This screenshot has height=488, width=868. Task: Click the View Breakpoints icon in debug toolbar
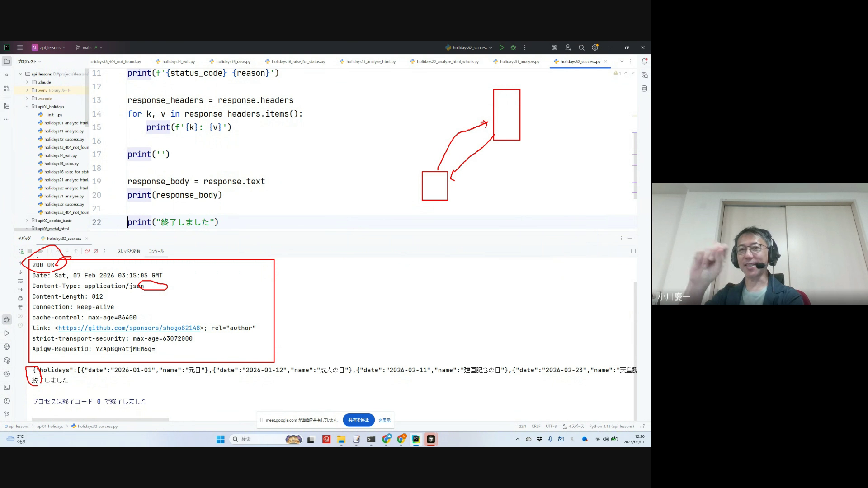coord(87,251)
